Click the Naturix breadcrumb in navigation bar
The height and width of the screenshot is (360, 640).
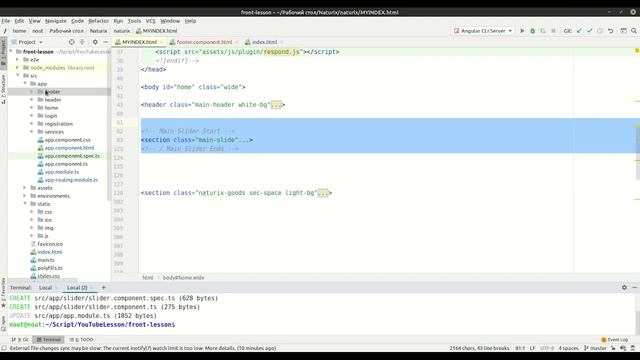coord(98,31)
